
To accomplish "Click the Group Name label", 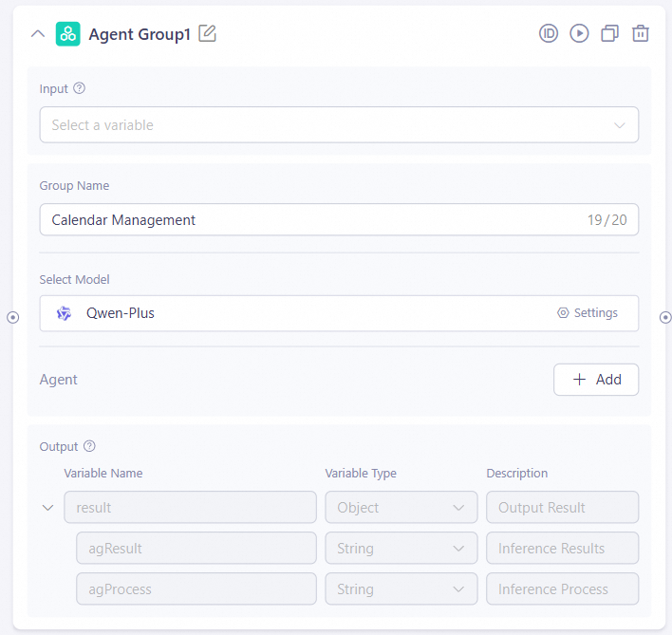I will tap(74, 185).
